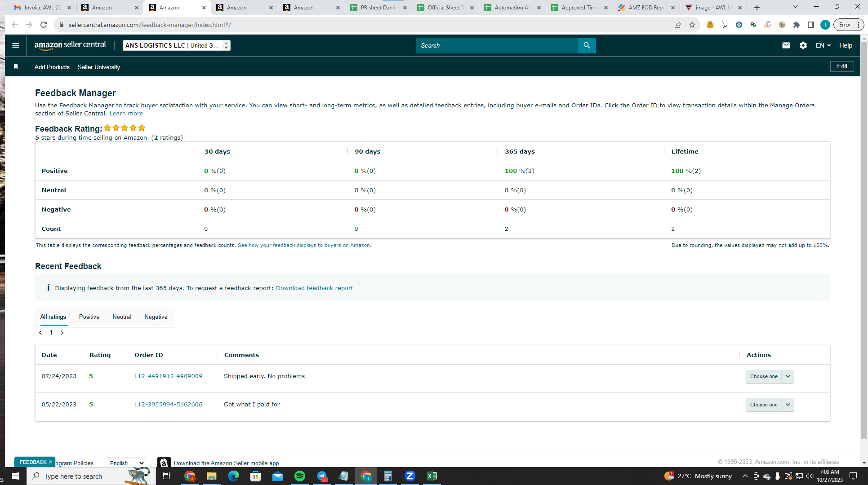Image resolution: width=868 pixels, height=485 pixels.
Task: Click the share page icon in the address bar
Action: pos(678,25)
